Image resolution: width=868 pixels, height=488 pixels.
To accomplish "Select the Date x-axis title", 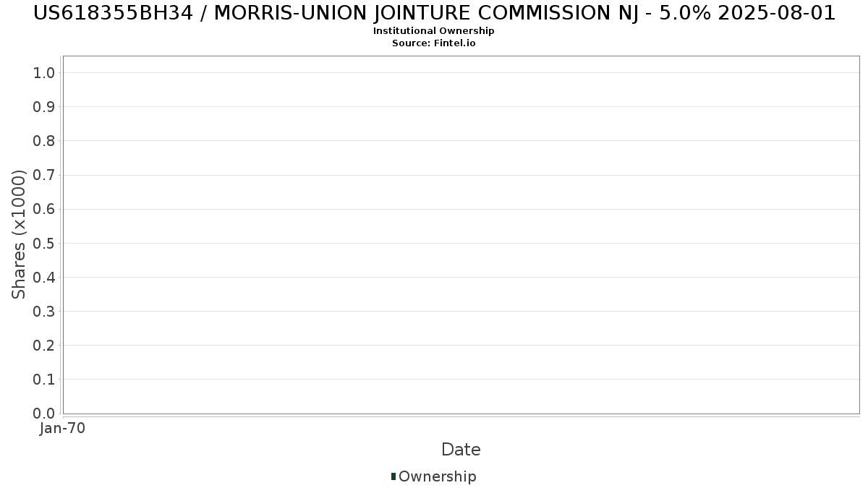I will pos(461,450).
